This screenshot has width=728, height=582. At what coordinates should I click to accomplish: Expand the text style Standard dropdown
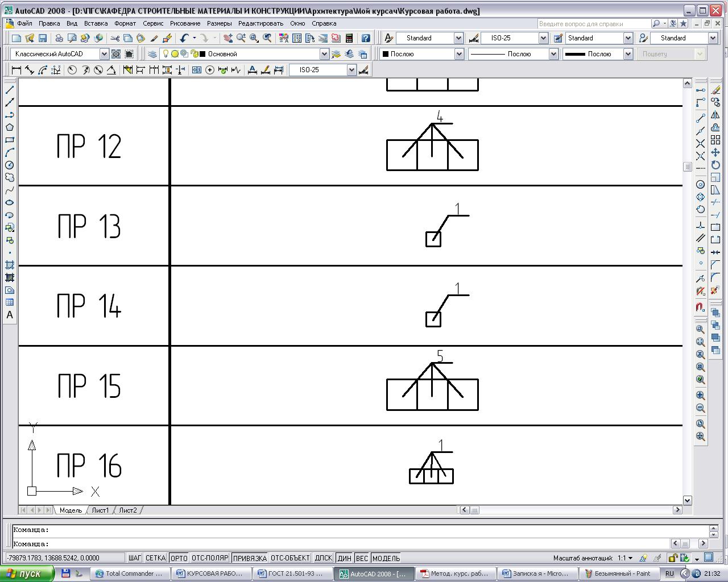point(458,38)
